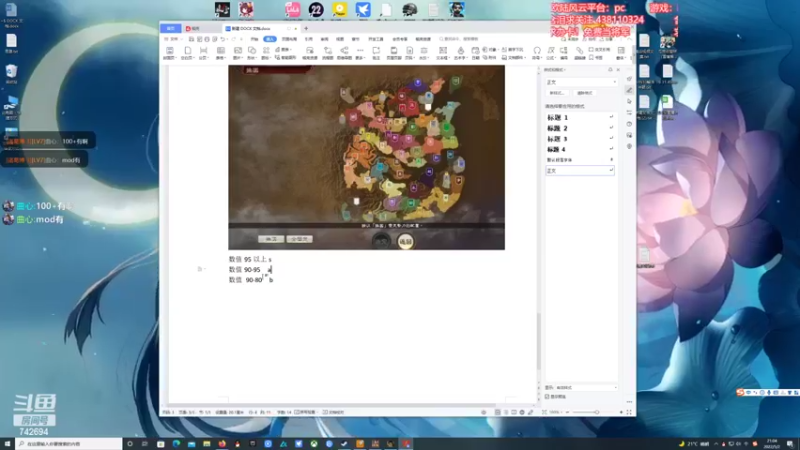Insert a cover page from the ribbon
Image resolution: width=800 pixels, height=450 pixels.
click(x=169, y=53)
